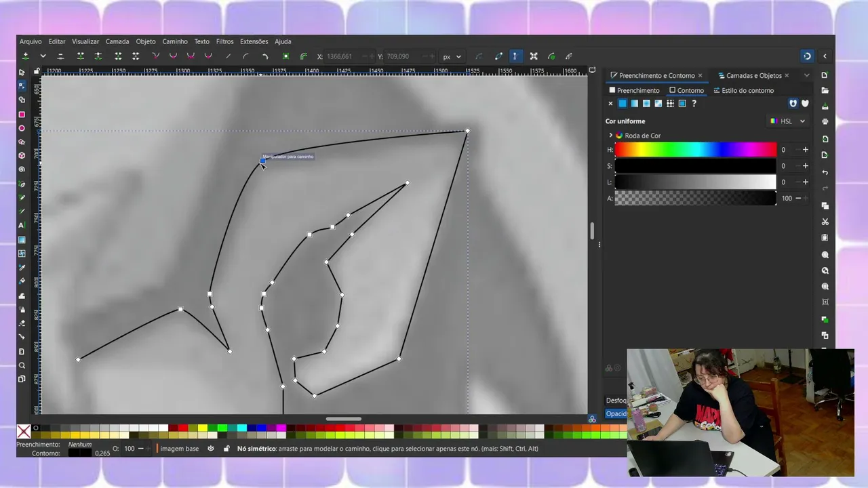Open the px units dropdown
The height and width of the screenshot is (488, 868).
452,57
